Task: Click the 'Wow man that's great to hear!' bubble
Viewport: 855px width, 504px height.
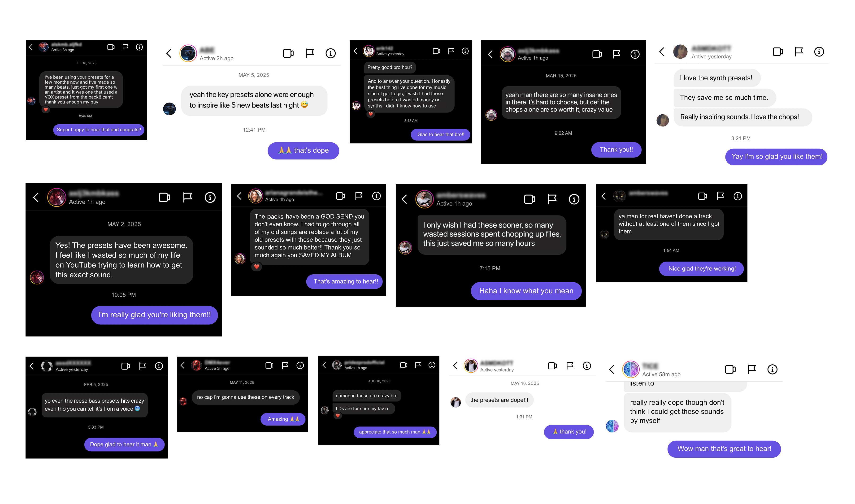Action: pyautogui.click(x=724, y=449)
